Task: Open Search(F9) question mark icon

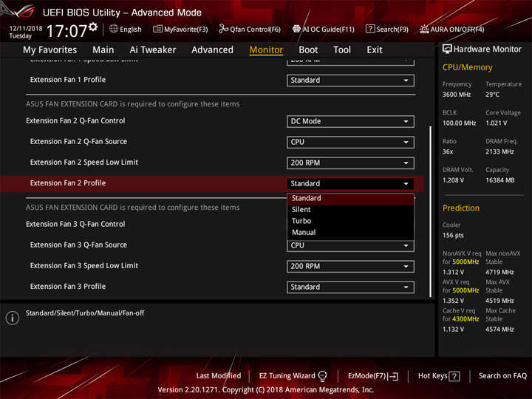Action: 370,29
